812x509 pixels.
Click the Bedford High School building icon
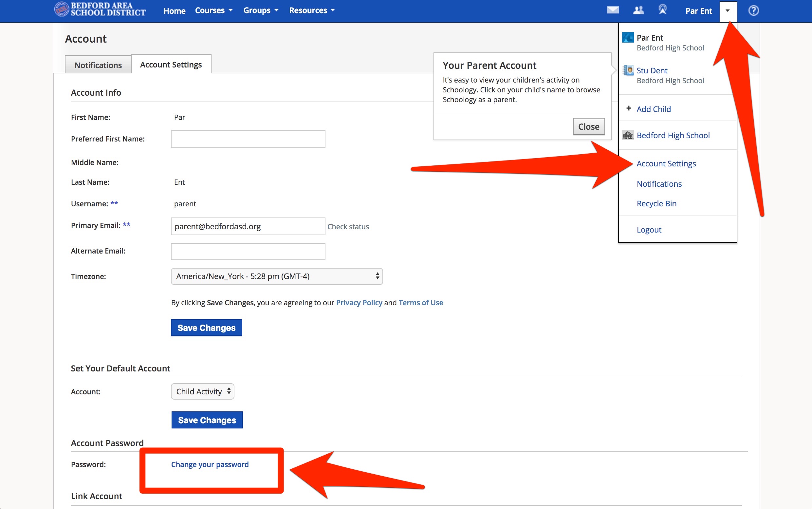628,135
